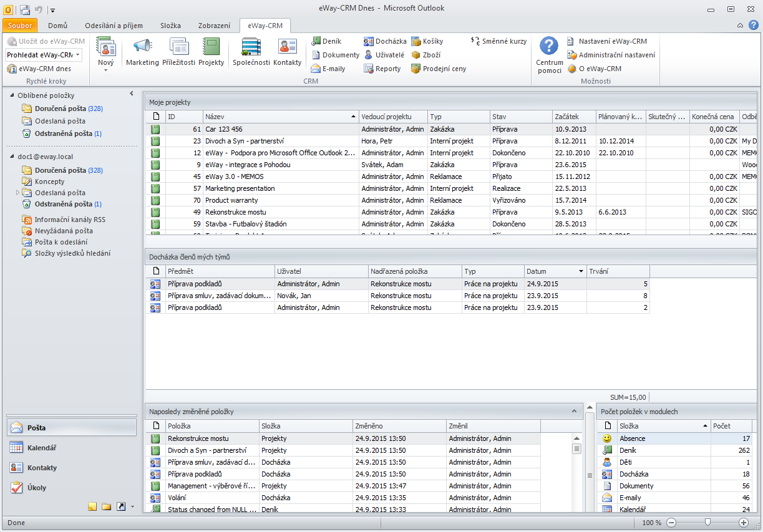Minimize the navigation pane arrow
Viewport: 763px width, 532px height.
(x=131, y=94)
